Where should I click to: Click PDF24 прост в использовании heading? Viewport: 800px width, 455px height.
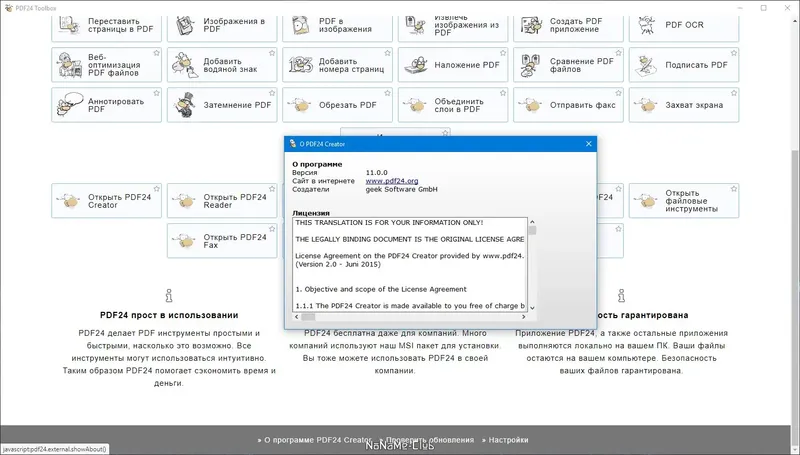tap(169, 315)
